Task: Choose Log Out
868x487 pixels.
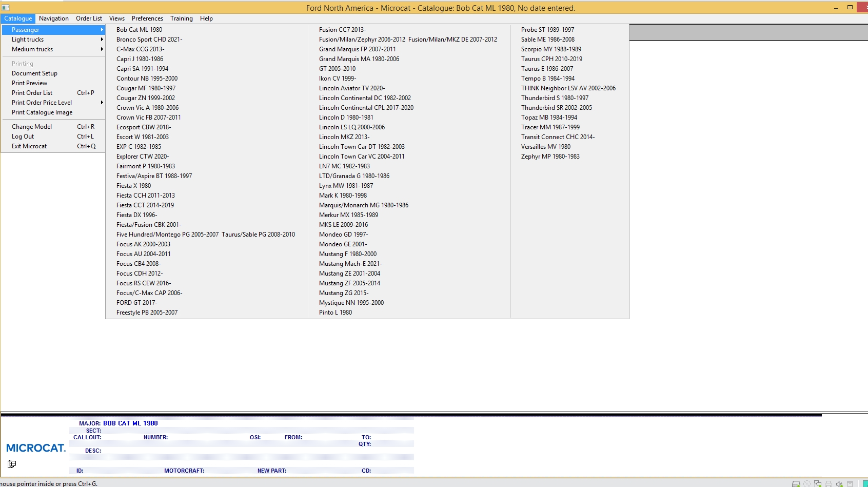Action: click(x=53, y=137)
